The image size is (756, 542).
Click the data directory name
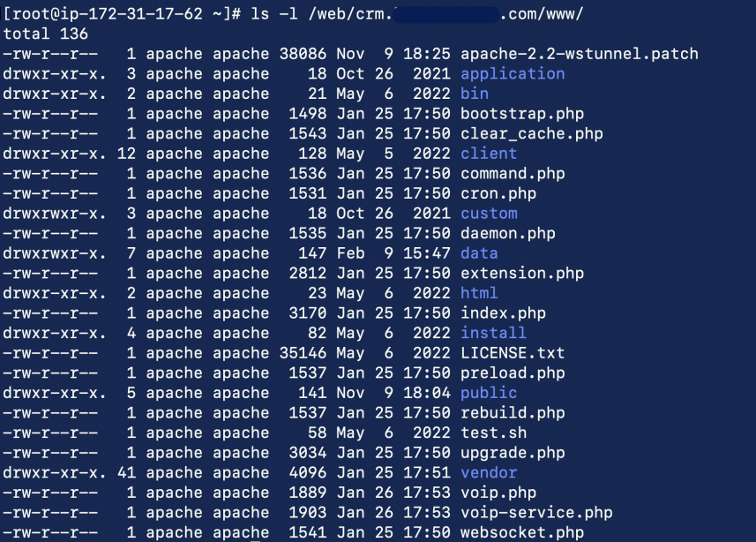[479, 253]
